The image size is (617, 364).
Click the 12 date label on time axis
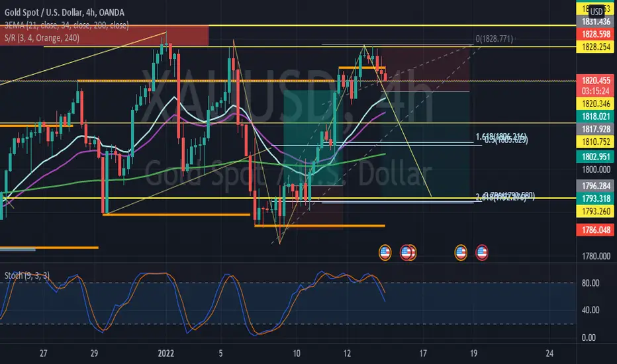pyautogui.click(x=347, y=353)
